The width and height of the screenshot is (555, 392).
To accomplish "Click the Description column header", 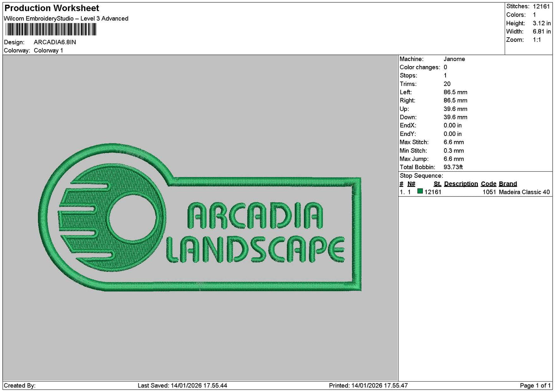I will [x=461, y=184].
